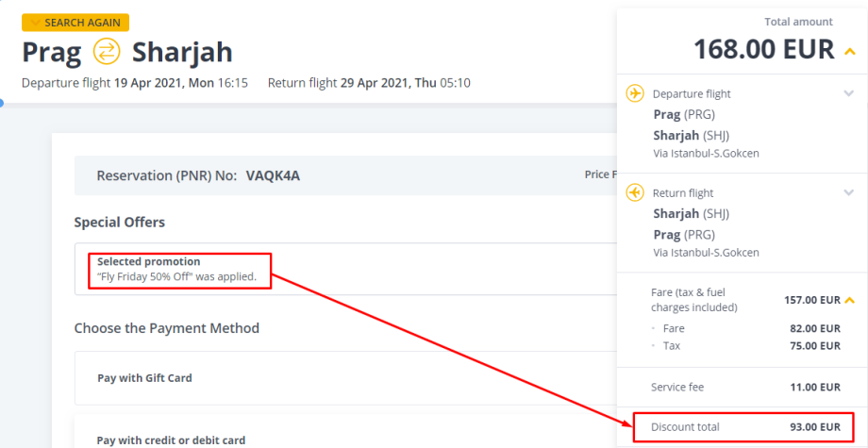
Task: Click the Departure flight plane icon
Action: point(635,93)
